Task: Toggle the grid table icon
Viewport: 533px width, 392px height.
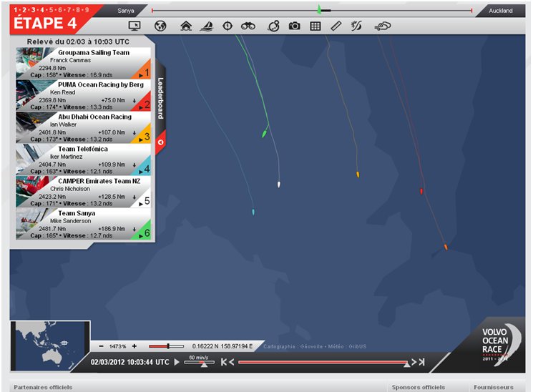Action: click(316, 26)
